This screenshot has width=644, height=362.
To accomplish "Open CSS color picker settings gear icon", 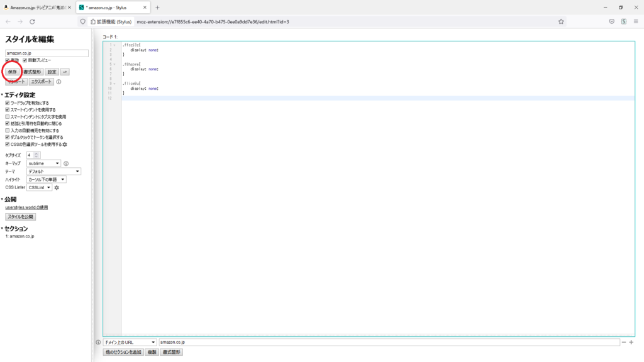I will [x=65, y=144].
